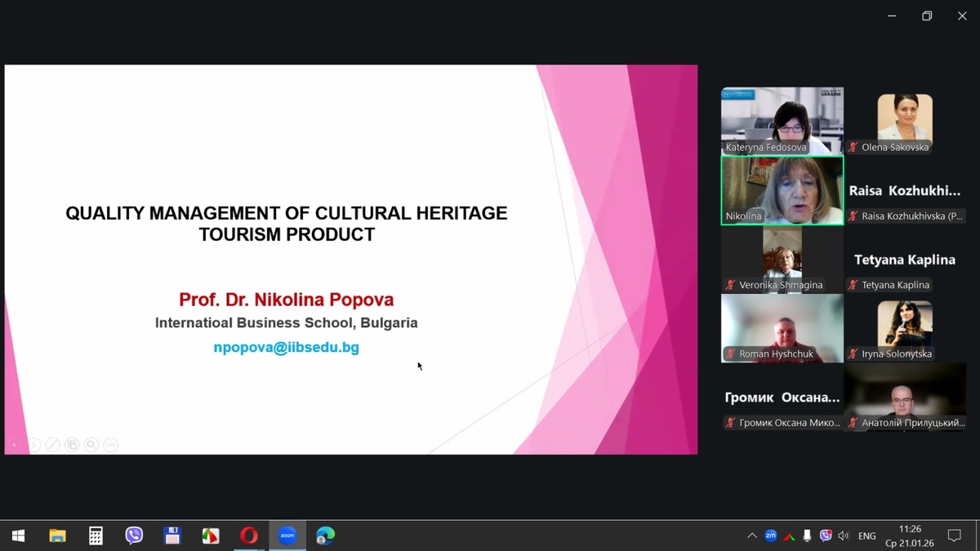Open the Windows notification center
The height and width of the screenshot is (551, 980).
point(954,535)
